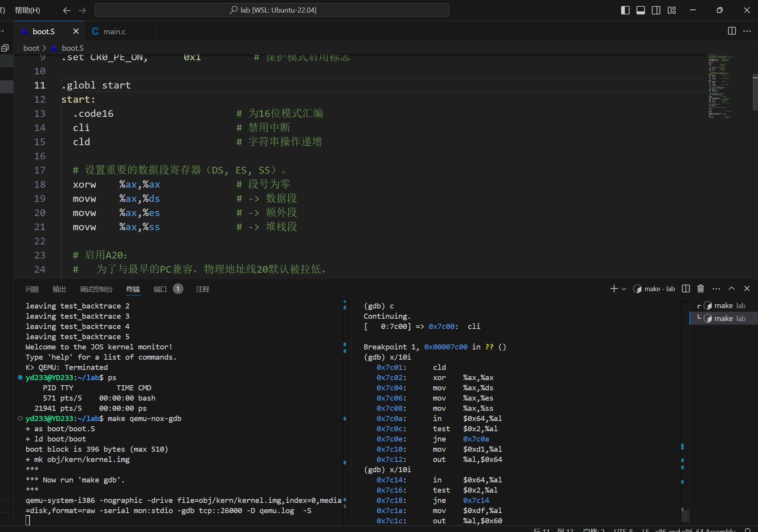
Task: Click 'make qemu-nox-gdb' command in terminal
Action: point(144,418)
